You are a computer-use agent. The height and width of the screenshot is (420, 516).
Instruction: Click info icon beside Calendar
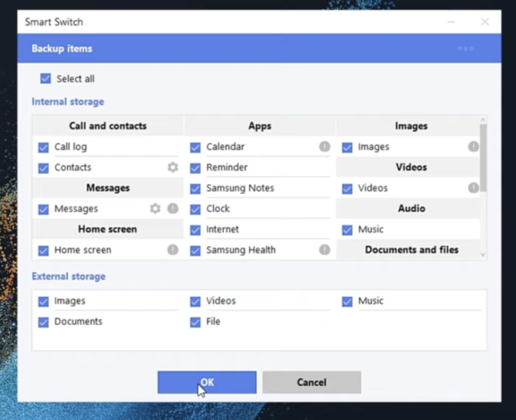[x=324, y=147]
